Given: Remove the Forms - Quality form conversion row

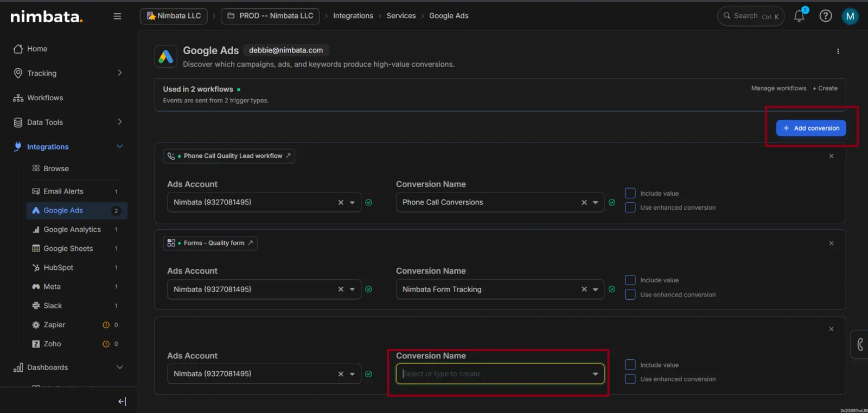Looking at the screenshot, I should (x=831, y=243).
